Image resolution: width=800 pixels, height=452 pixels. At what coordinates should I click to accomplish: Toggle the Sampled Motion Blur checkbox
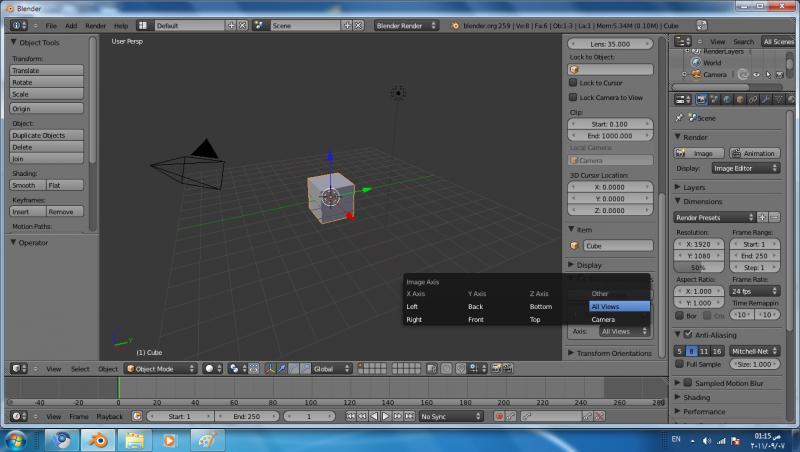coord(688,383)
